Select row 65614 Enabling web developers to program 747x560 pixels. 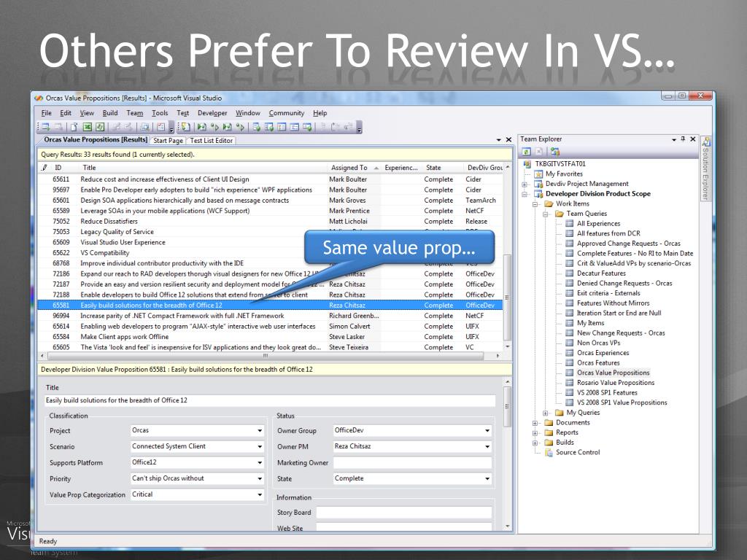click(x=270, y=326)
